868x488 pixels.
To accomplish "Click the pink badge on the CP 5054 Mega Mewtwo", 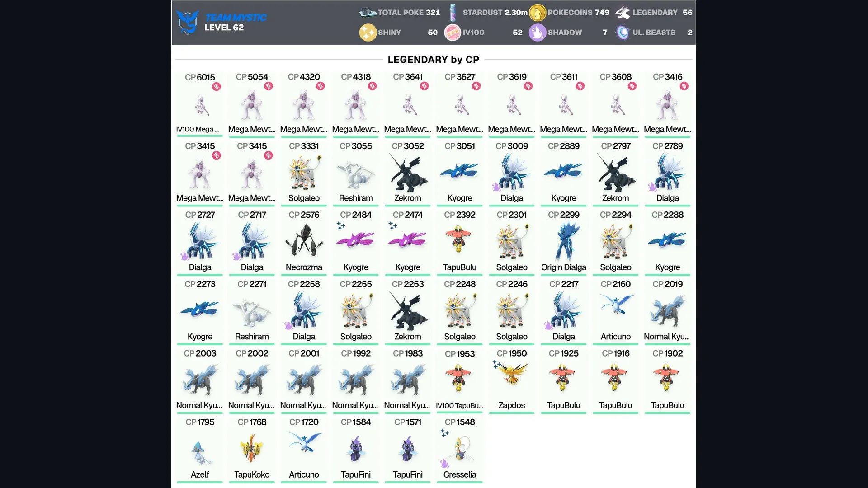I will point(269,86).
